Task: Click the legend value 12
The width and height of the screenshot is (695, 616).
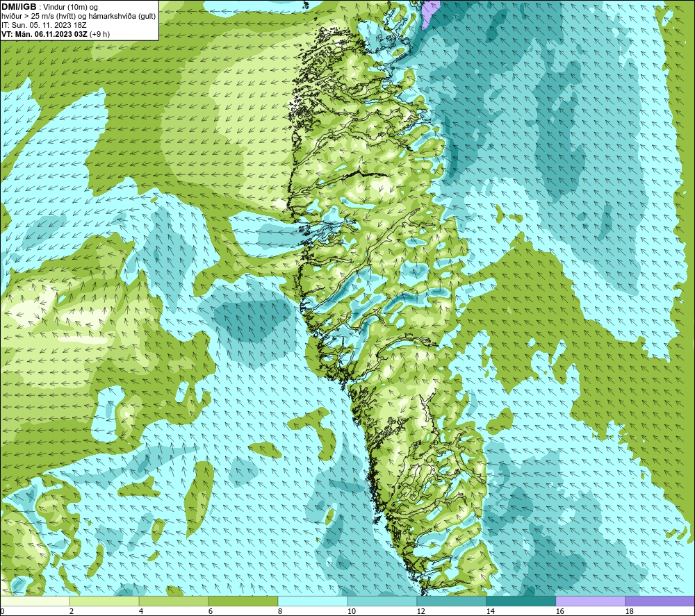Action: click(420, 612)
